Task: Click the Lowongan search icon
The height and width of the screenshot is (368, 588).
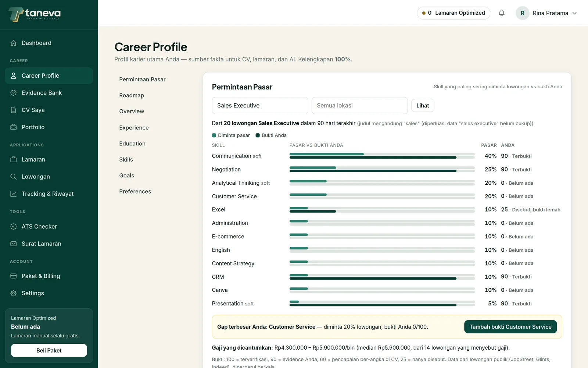Action: (14, 177)
